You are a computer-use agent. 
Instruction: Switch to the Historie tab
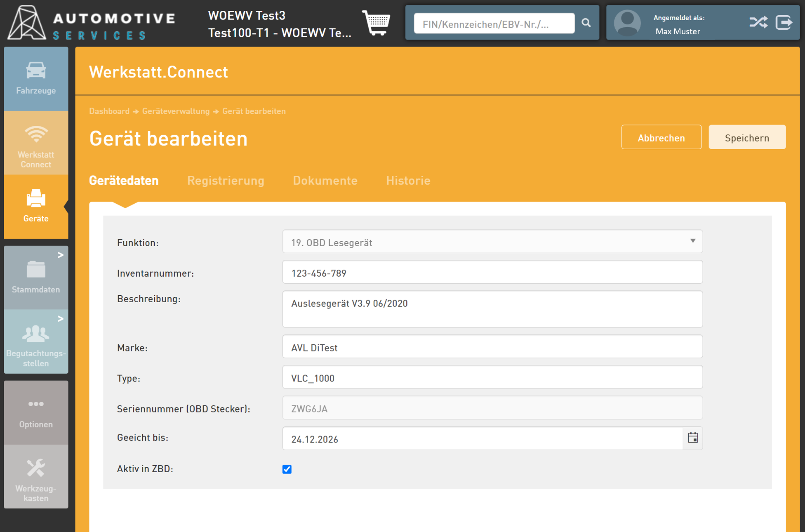point(408,181)
